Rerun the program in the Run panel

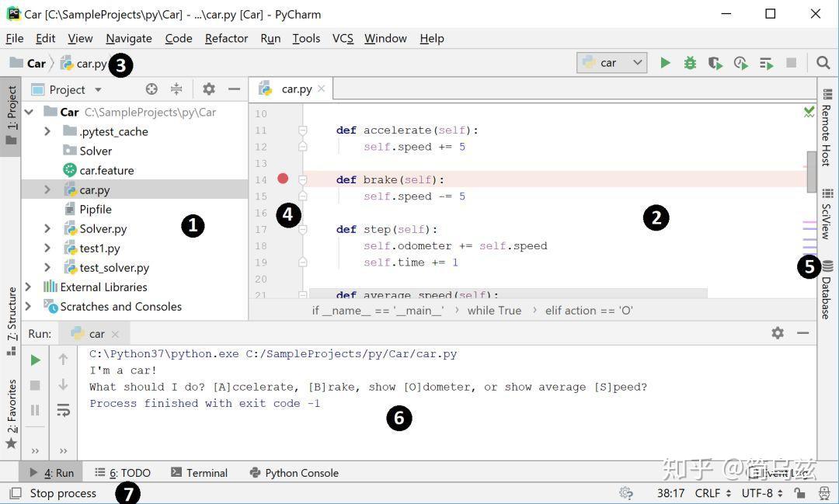[x=34, y=360]
